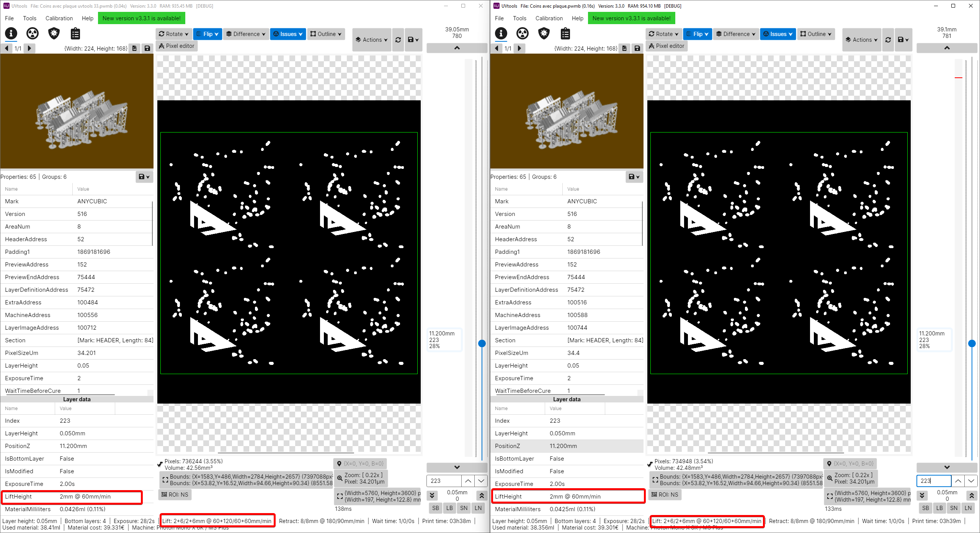Click the refresh icon beside Actions
The height and width of the screenshot is (533, 980).
point(398,39)
